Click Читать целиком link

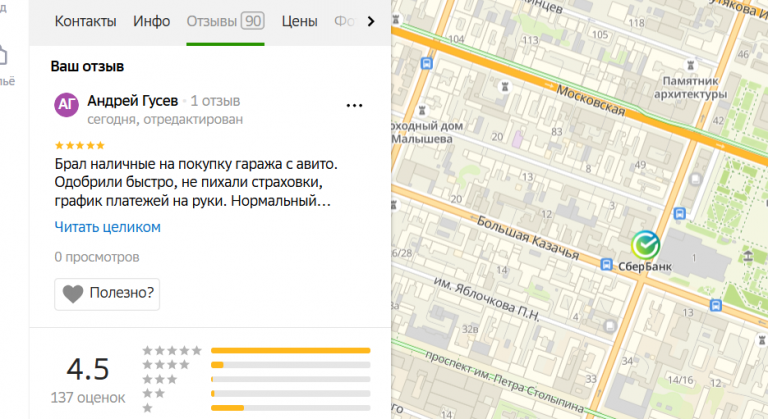coord(107,227)
